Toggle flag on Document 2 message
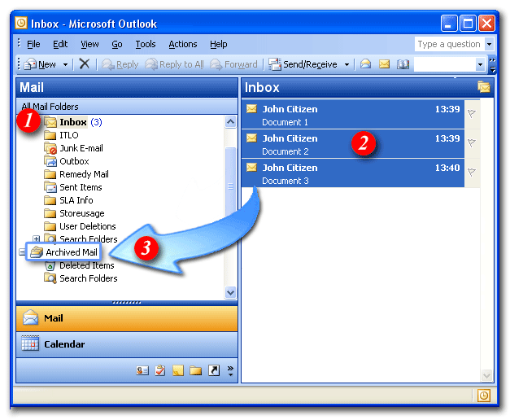 (472, 143)
